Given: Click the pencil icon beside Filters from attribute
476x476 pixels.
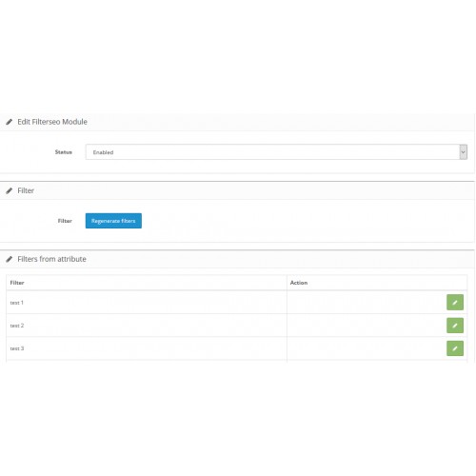Looking at the screenshot, I should click(x=10, y=259).
